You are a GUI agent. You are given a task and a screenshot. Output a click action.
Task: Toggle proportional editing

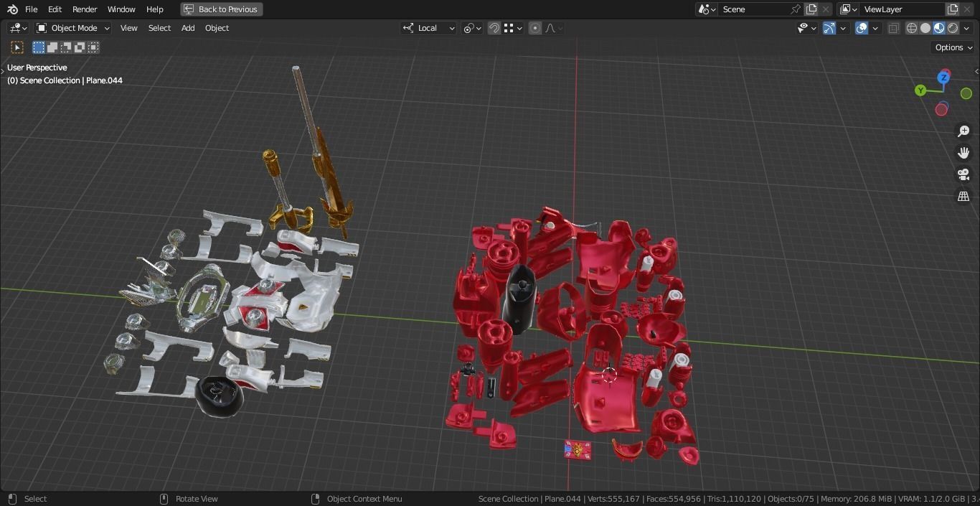click(535, 28)
